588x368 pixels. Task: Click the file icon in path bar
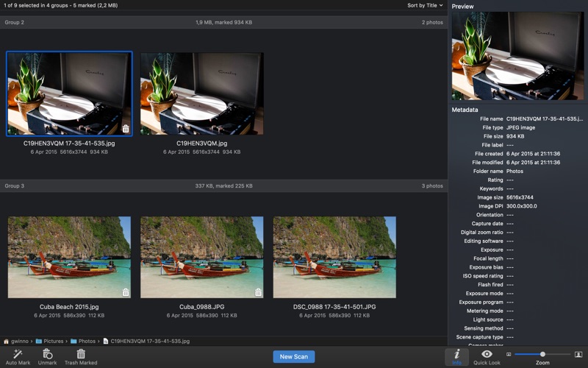pos(106,342)
